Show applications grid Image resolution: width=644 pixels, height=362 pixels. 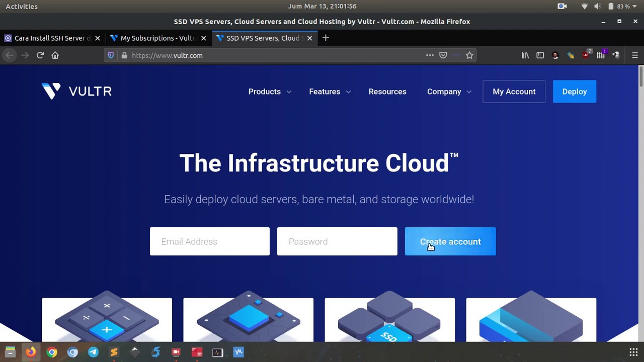click(633, 352)
